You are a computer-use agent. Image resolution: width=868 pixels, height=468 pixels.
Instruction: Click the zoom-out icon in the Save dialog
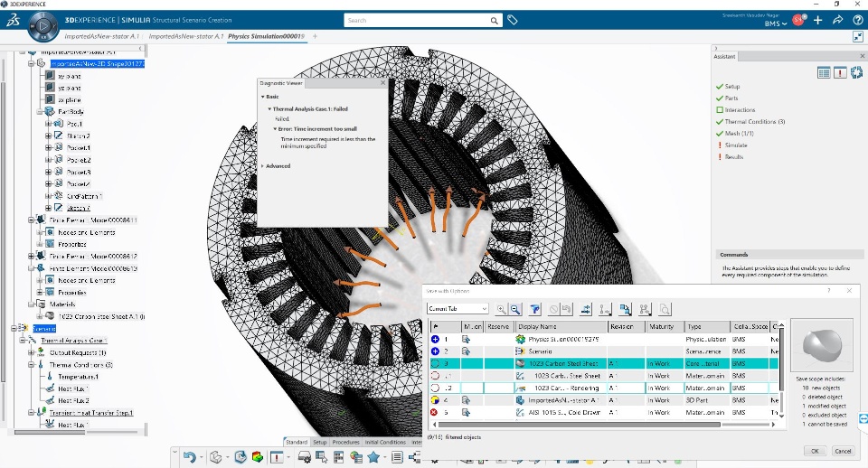tap(515, 309)
